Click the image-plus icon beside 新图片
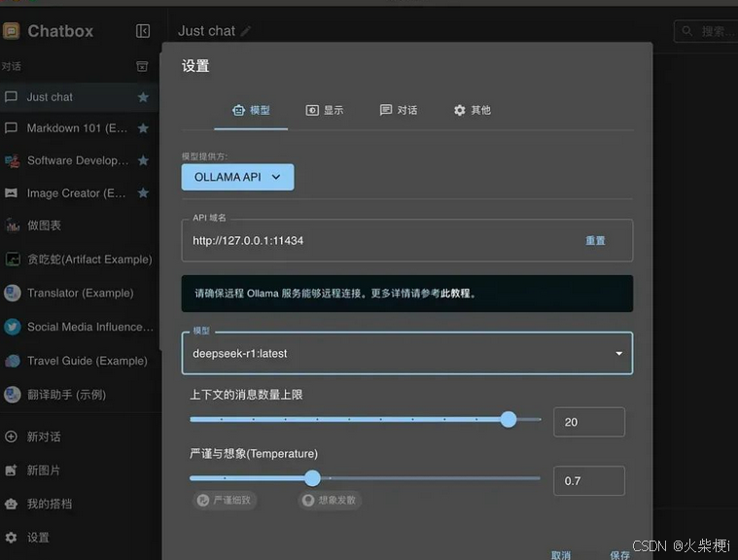The width and height of the screenshot is (738, 560). coord(11,471)
